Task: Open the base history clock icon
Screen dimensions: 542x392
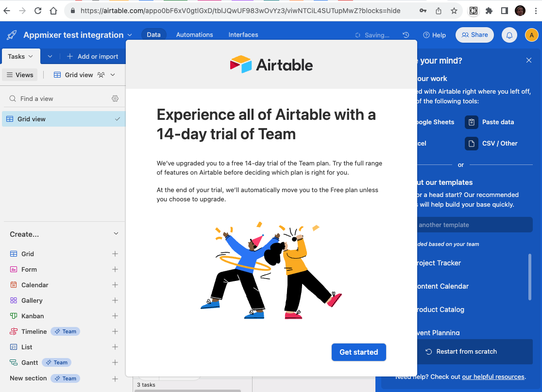Action: [x=406, y=35]
